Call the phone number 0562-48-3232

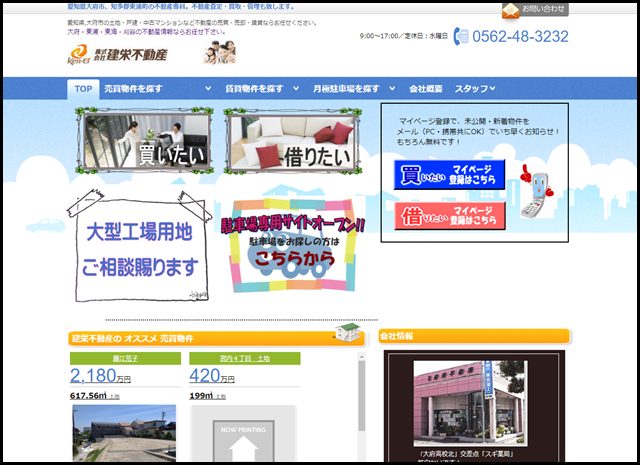(x=520, y=36)
